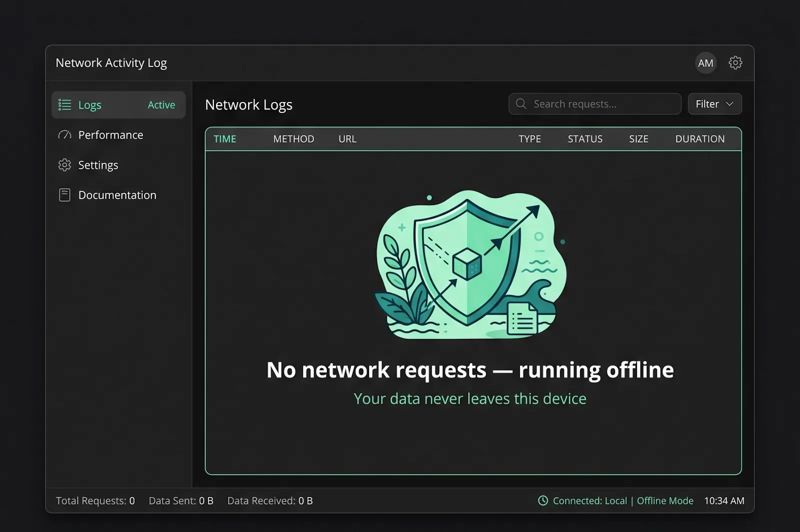Click the sidebar Settings gear icon
The height and width of the screenshot is (532, 800).
64,165
